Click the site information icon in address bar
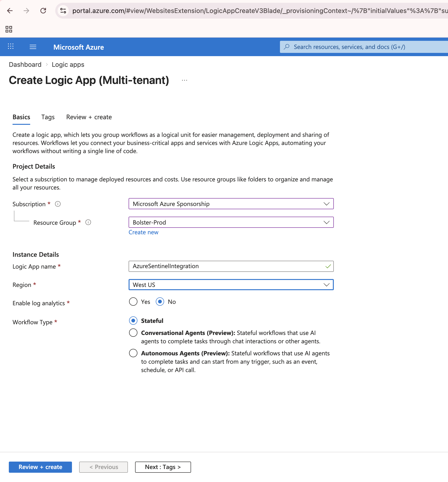The width and height of the screenshot is (448, 482). [x=63, y=11]
